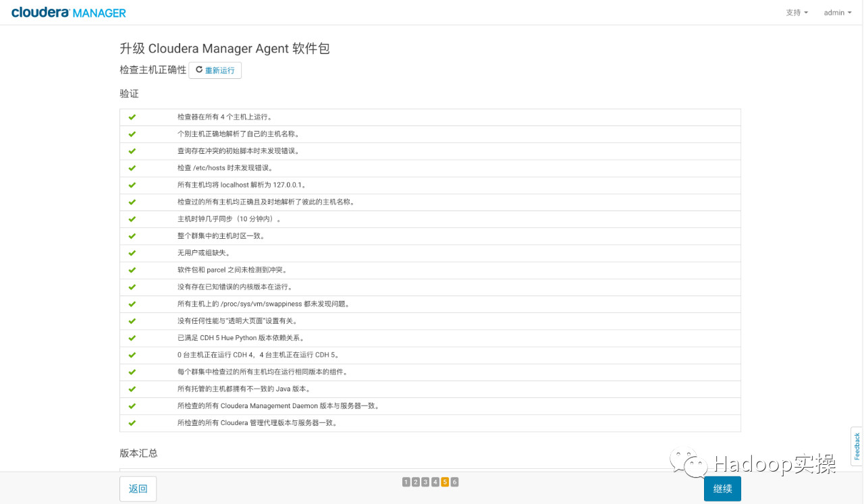Click checkmark beside swappiness 都未发现问题

coord(132,304)
